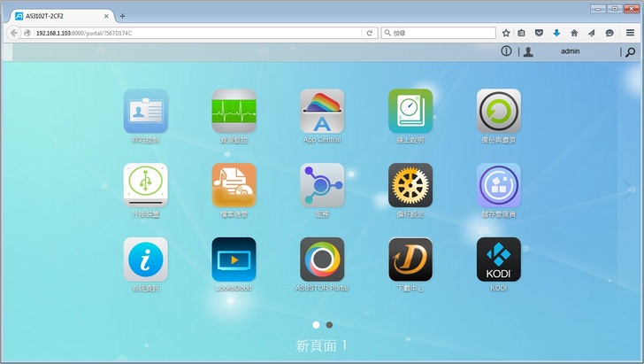Launch Backup & Restore (備份與還原)
Viewport: 644px width, 364px height.
pos(499,112)
